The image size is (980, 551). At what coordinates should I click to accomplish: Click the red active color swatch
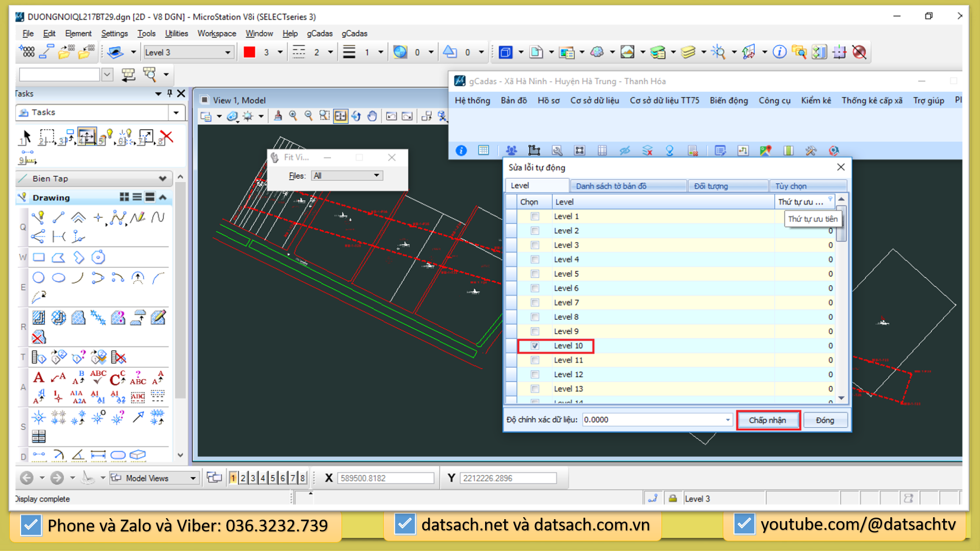249,52
